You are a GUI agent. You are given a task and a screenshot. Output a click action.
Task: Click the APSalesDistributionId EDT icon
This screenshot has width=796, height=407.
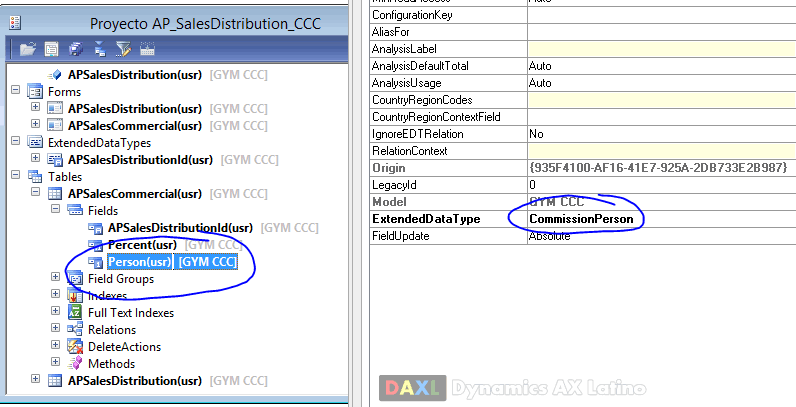pyautogui.click(x=55, y=160)
